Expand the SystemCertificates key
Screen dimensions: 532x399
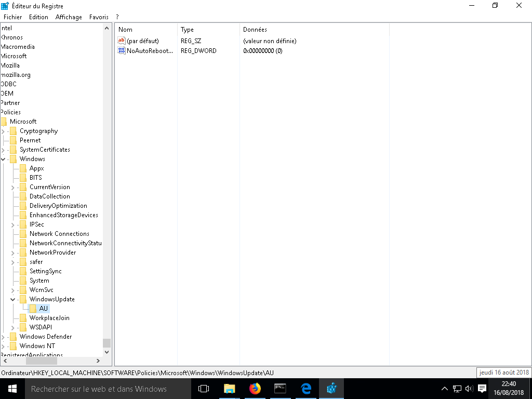3,150
